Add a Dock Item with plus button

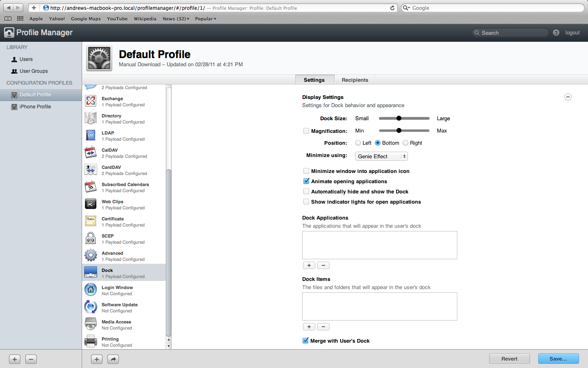[309, 327]
